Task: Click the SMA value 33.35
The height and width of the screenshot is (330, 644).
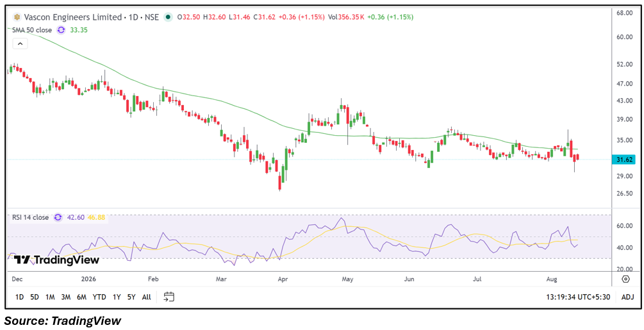Action: 79,30
